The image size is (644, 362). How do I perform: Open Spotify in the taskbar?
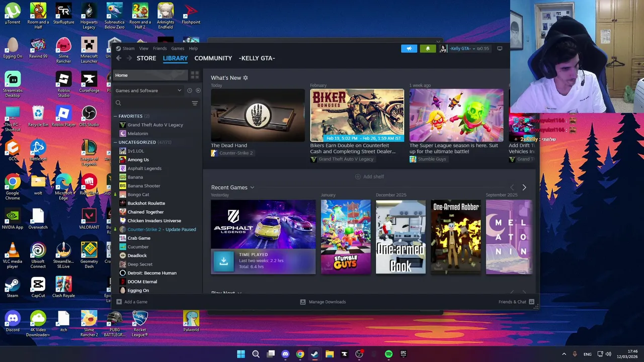pos(388,354)
